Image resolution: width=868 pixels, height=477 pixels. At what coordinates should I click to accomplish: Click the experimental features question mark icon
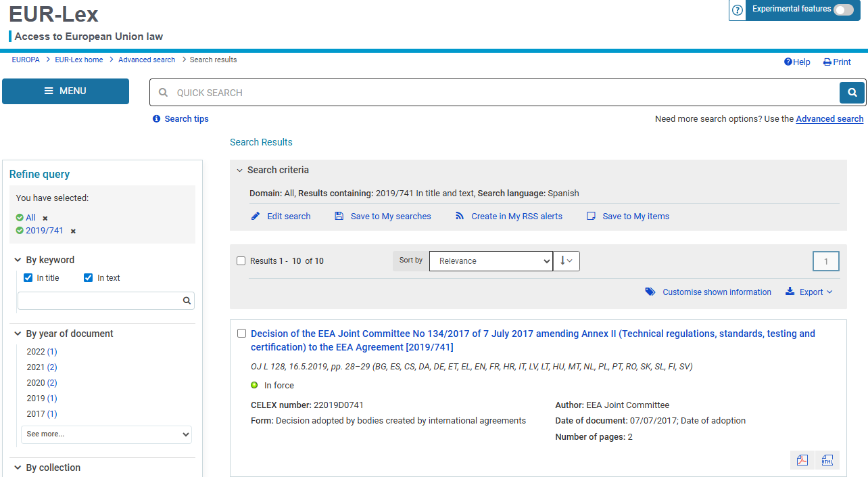[x=738, y=10]
